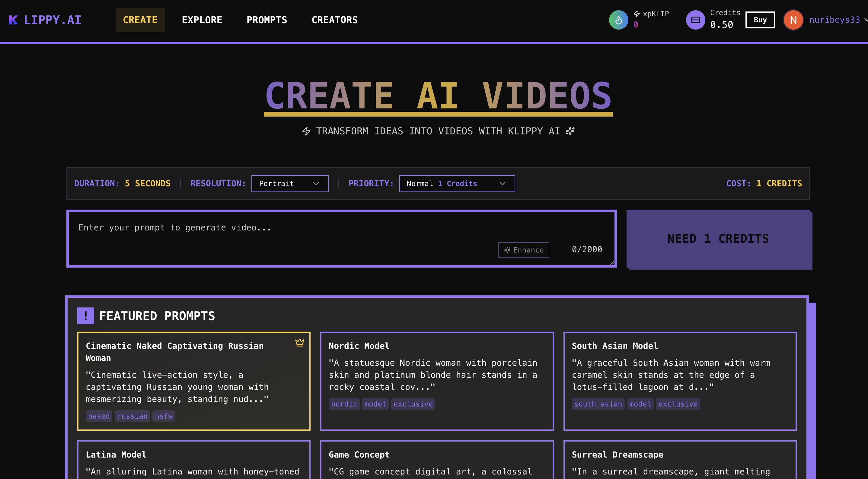Select the Nordic Model prompt card
Viewport: 868px width, 479px height.
coord(437,381)
